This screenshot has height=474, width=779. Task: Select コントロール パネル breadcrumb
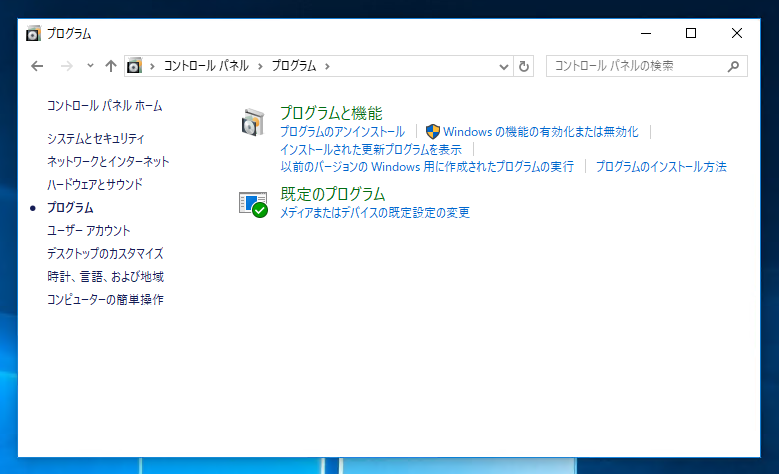206,66
